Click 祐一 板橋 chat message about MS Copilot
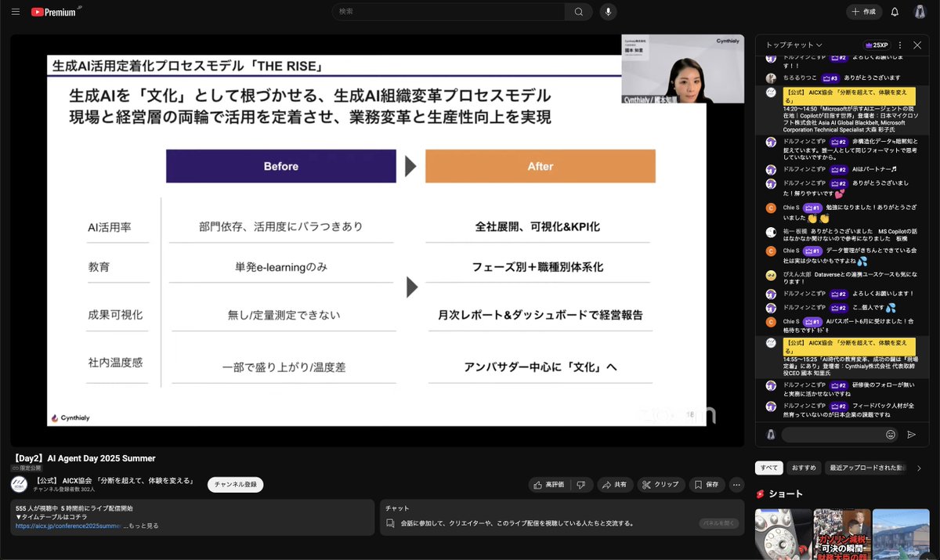This screenshot has width=940, height=560. click(841, 235)
